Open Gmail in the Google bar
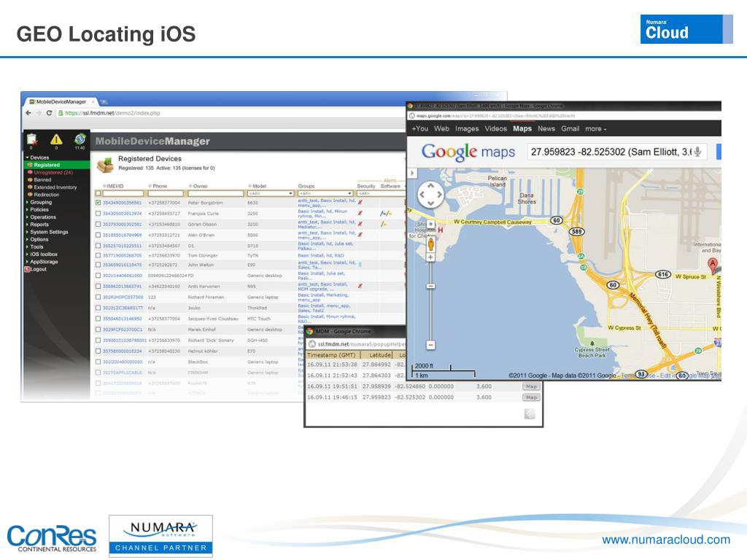747x560 pixels. (x=570, y=128)
